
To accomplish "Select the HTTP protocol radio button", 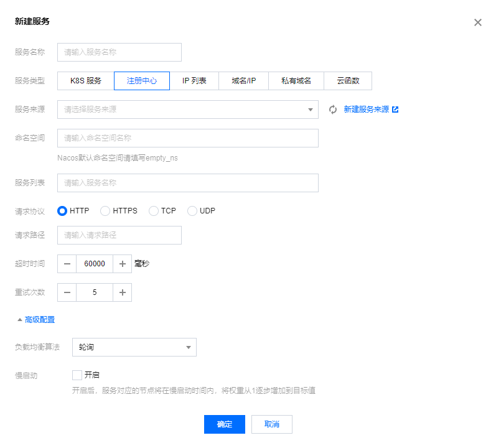I will tap(62, 211).
